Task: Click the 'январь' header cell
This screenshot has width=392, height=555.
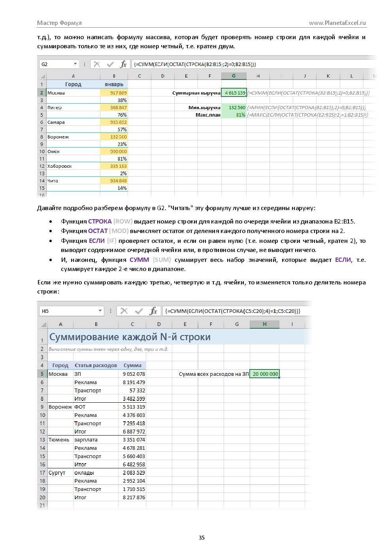Action: coord(114,84)
